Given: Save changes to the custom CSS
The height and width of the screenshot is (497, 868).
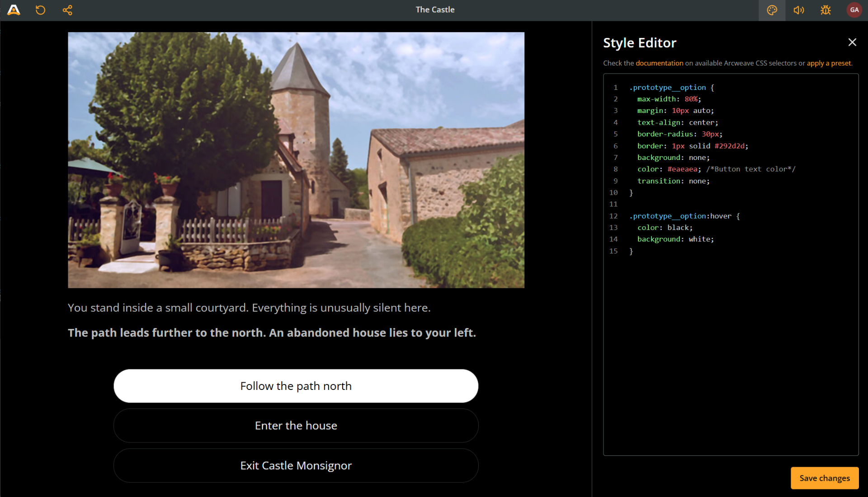Looking at the screenshot, I should tap(824, 478).
